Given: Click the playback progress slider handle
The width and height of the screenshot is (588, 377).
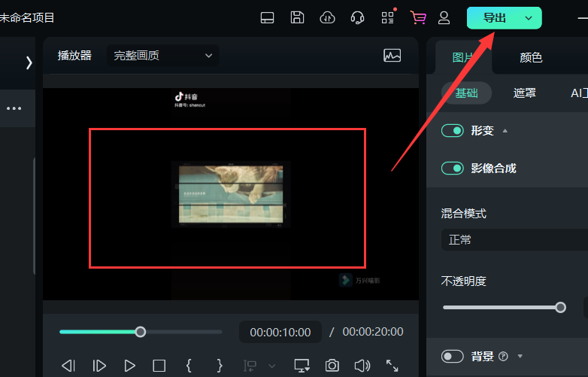Looking at the screenshot, I should [x=141, y=332].
